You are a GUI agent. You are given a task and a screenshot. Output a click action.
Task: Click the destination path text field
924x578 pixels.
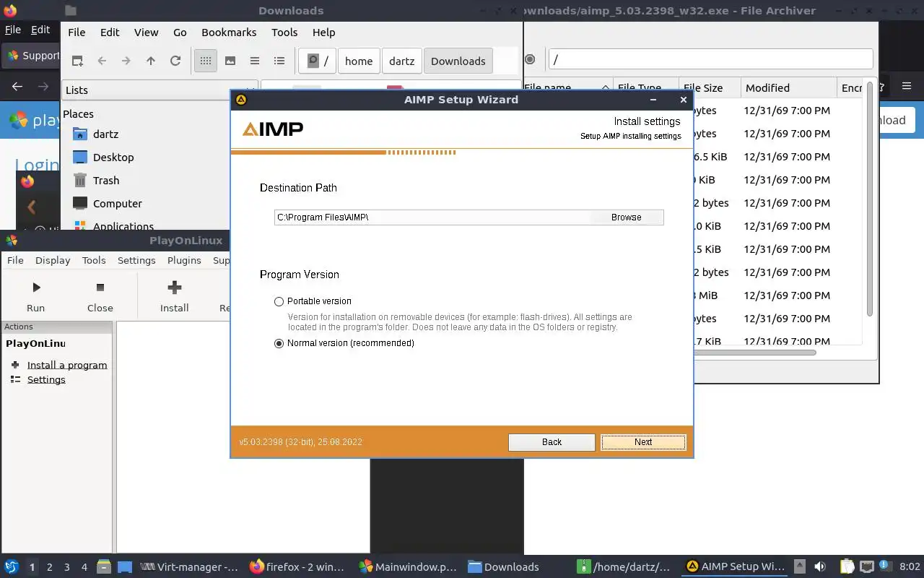point(432,217)
